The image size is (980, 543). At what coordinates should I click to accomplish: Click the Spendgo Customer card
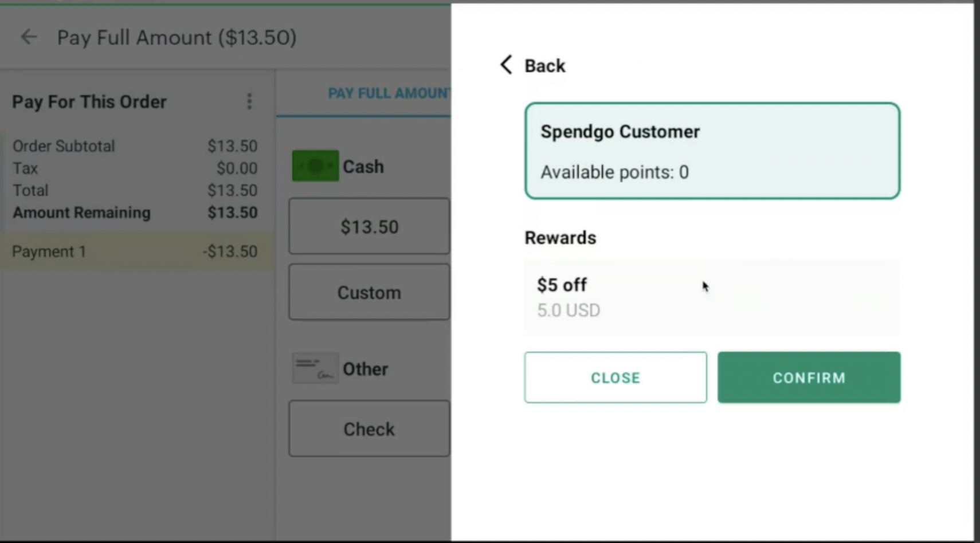point(712,151)
